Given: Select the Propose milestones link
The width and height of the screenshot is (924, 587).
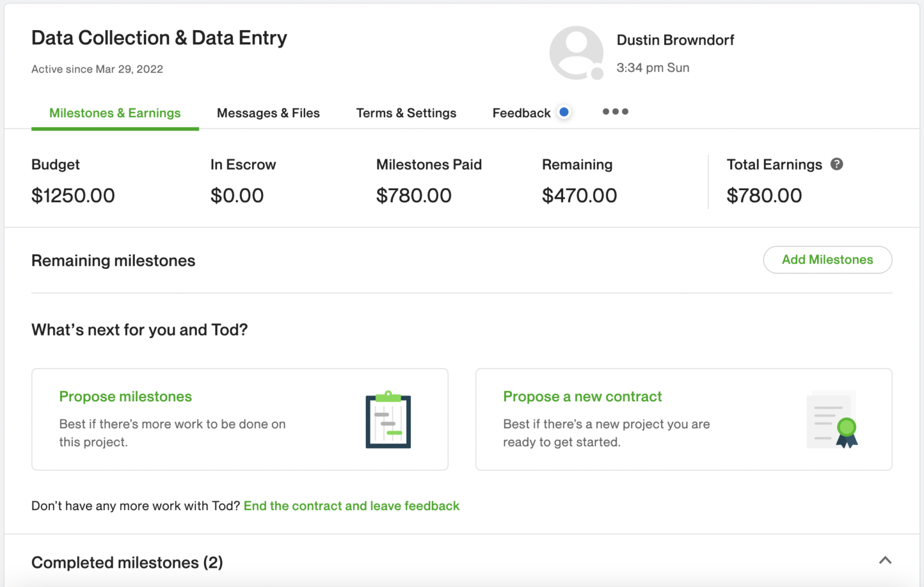Looking at the screenshot, I should 125,396.
